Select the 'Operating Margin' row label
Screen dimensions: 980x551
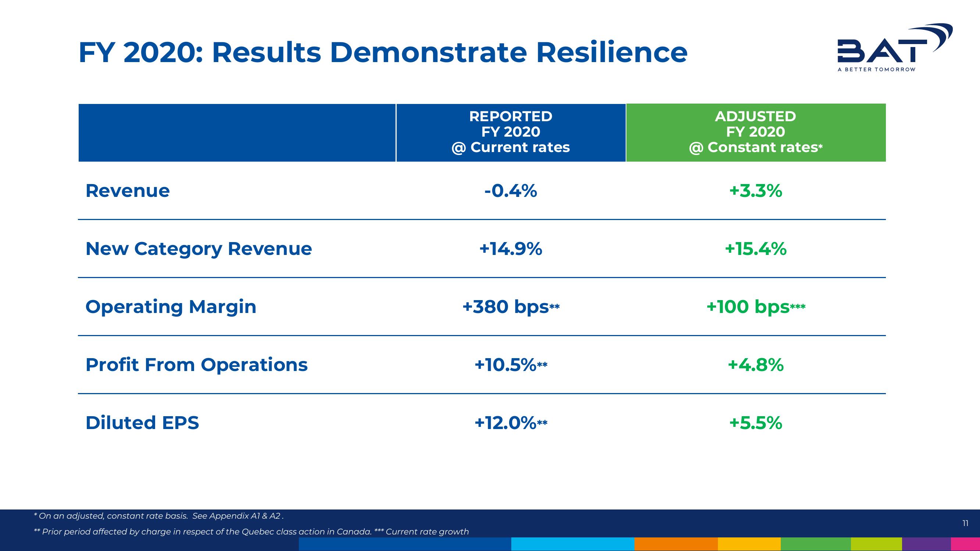click(171, 307)
